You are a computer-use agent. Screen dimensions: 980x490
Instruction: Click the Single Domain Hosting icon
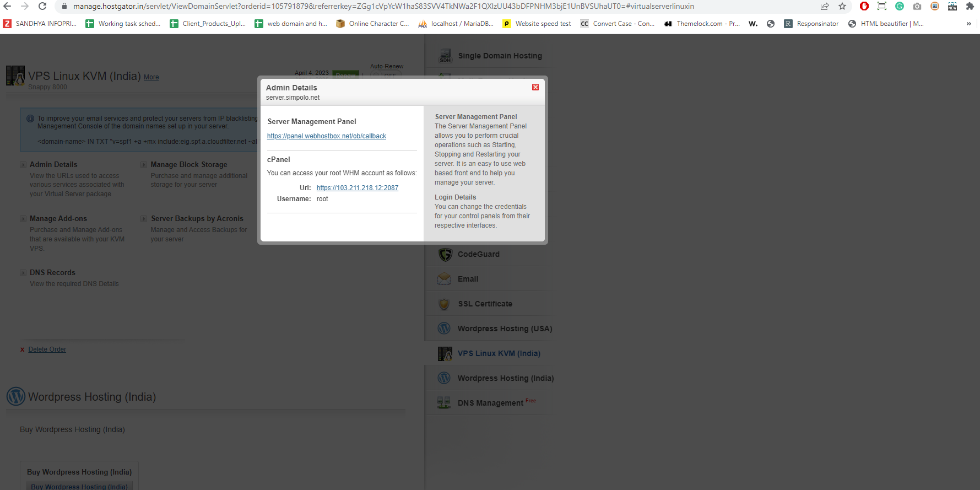point(445,56)
